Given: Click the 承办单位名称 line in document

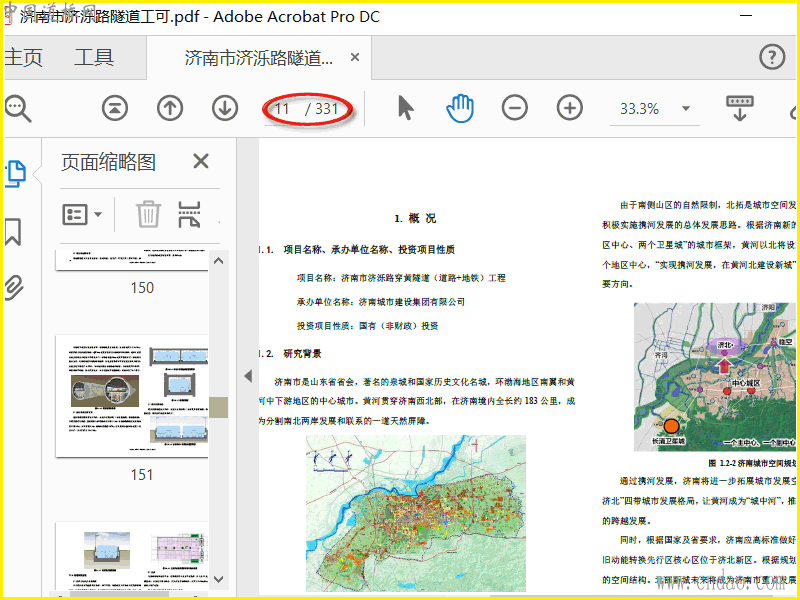Looking at the screenshot, I should pos(381,302).
